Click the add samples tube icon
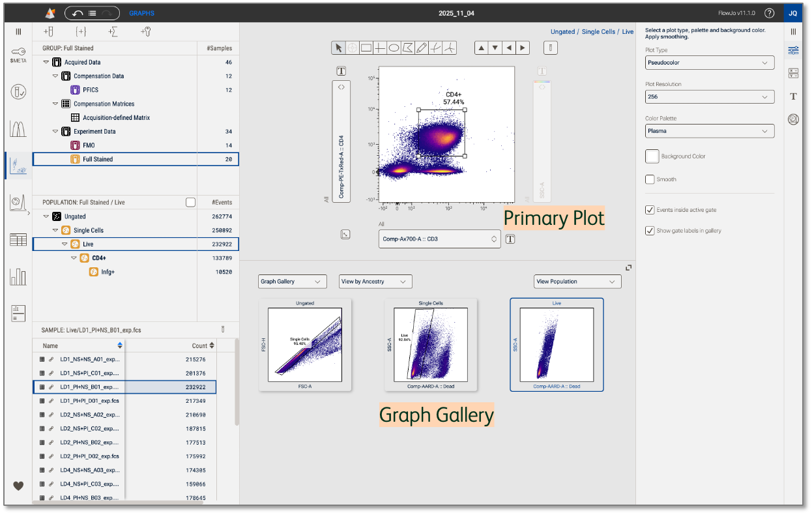The height and width of the screenshot is (515, 812). (48, 31)
